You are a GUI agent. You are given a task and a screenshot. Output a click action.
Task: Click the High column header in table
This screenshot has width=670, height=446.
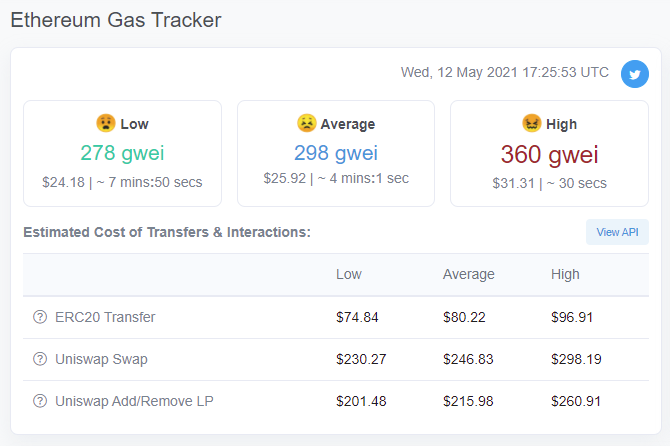click(x=565, y=274)
